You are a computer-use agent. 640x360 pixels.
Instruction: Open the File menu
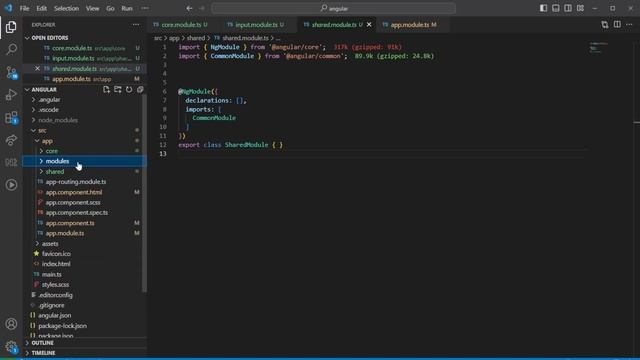point(24,8)
